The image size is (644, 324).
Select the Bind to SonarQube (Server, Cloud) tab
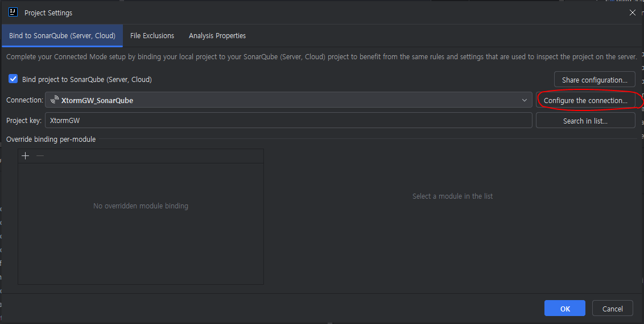point(62,36)
